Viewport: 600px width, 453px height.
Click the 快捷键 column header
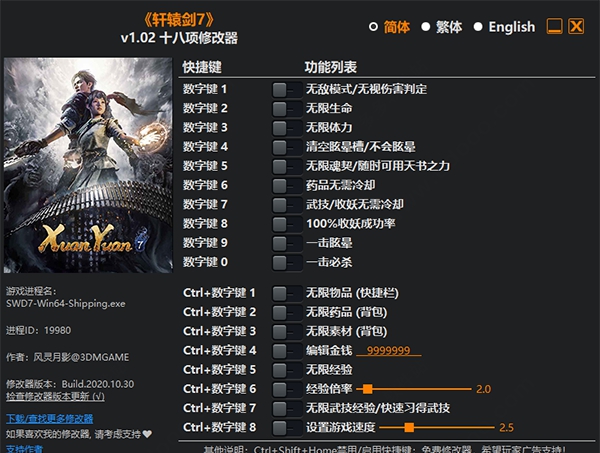coord(202,67)
